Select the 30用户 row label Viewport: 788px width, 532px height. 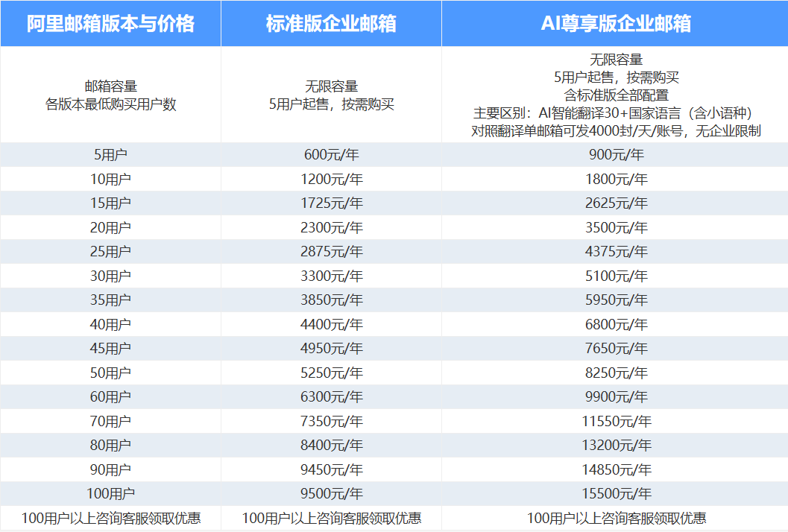[110, 276]
